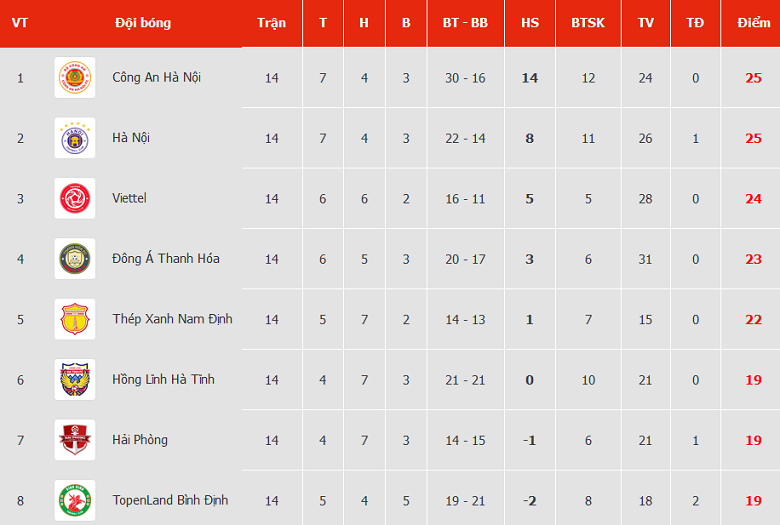Click the BT - BB column header
780x525 pixels.
coord(465,23)
